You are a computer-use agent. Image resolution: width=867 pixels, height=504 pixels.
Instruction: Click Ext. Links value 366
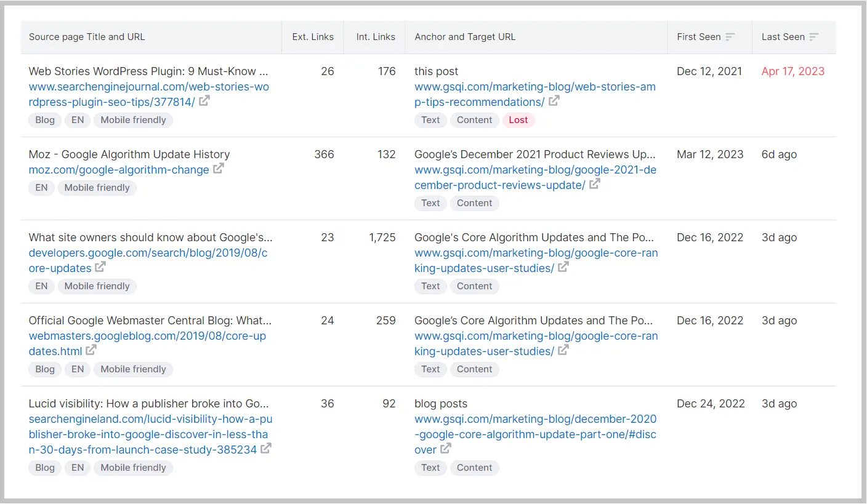[x=325, y=154]
